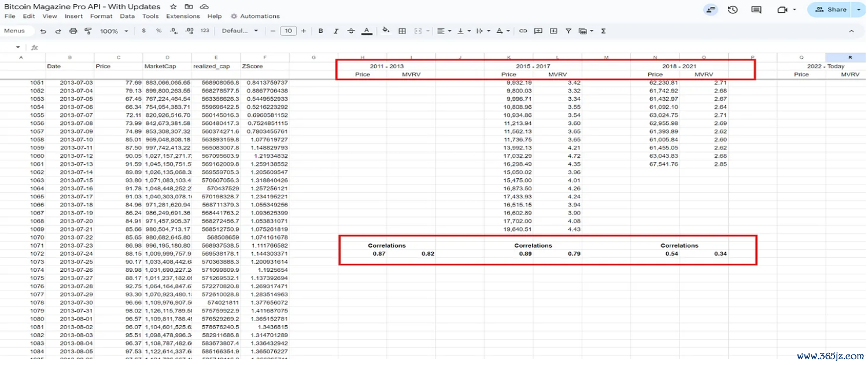This screenshot has height=365, width=868.
Task: Open text wrapping dropdown
Action: click(x=483, y=31)
